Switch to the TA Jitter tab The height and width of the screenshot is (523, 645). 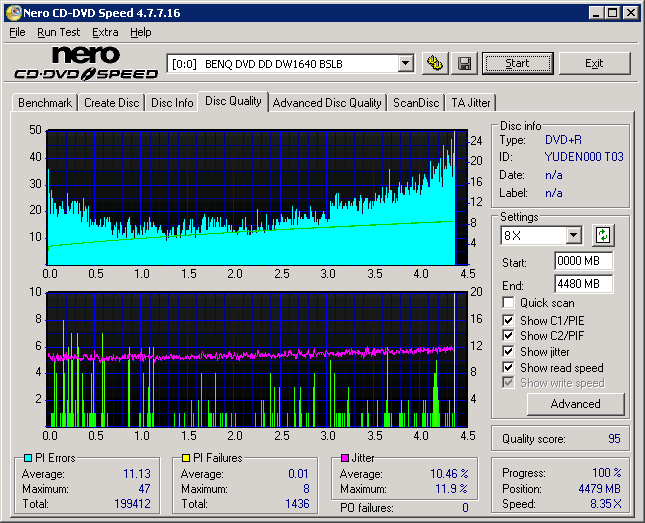click(x=470, y=102)
